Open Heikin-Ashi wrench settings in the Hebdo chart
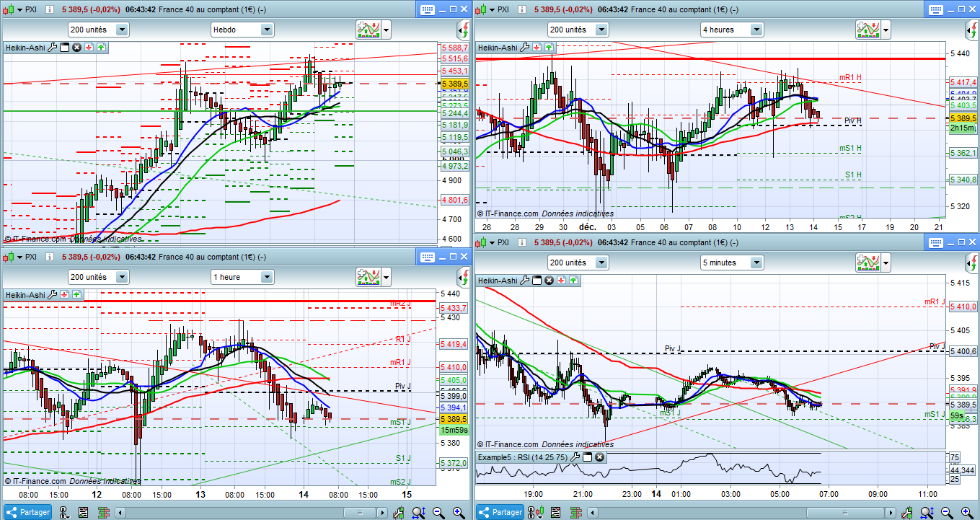 [53, 48]
